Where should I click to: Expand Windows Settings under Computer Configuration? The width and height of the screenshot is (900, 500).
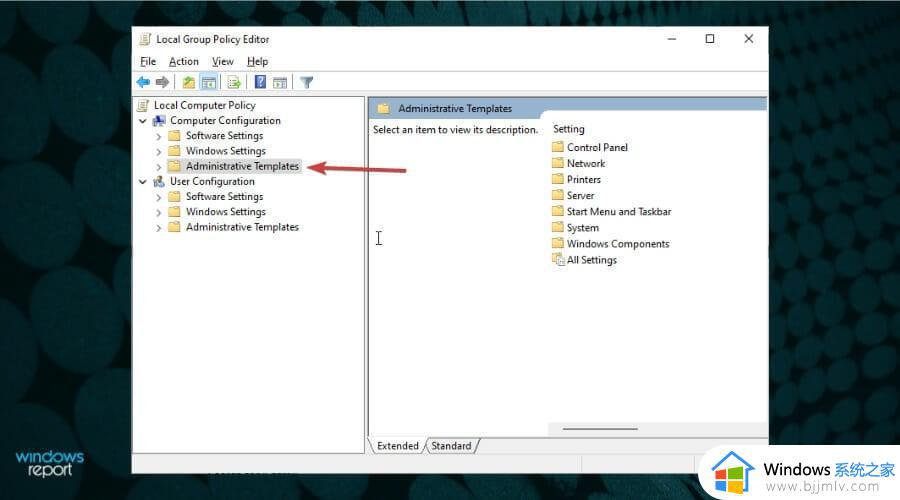tap(159, 152)
